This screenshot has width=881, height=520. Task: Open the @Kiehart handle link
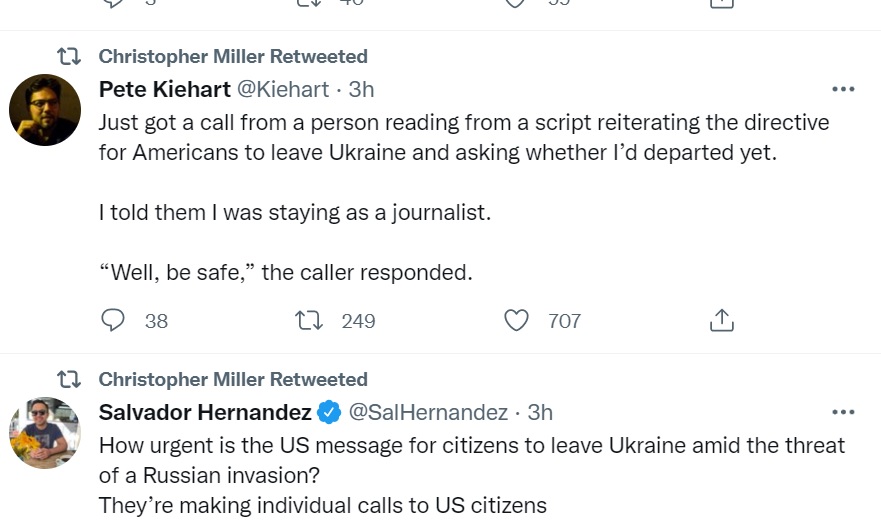[x=283, y=89]
